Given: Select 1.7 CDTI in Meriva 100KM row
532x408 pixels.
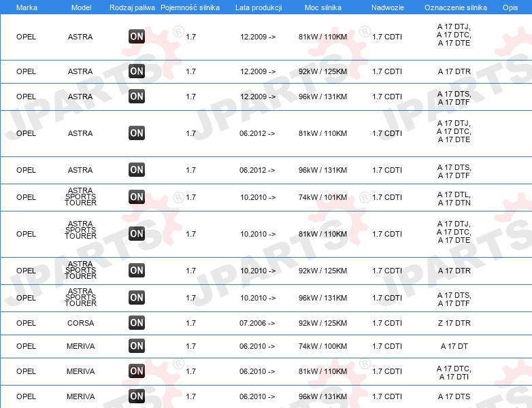Looking at the screenshot, I should 387,346.
